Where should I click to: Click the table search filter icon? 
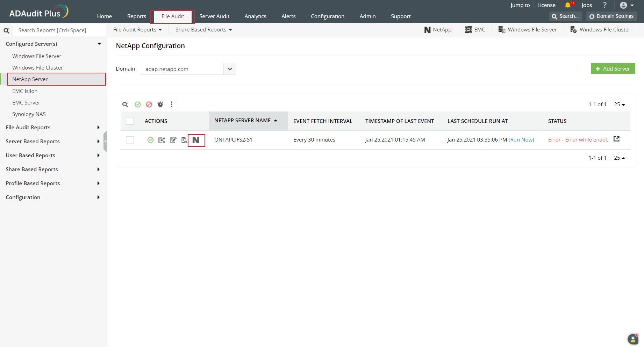click(x=125, y=104)
